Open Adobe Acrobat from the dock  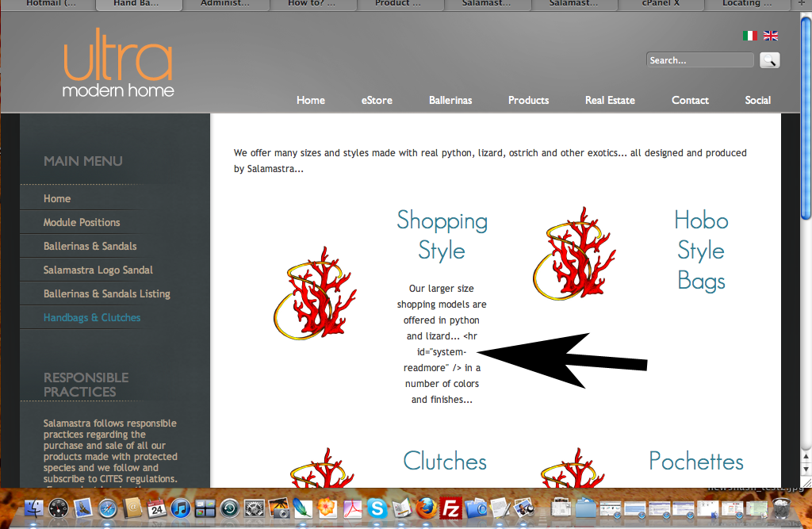[x=353, y=508]
